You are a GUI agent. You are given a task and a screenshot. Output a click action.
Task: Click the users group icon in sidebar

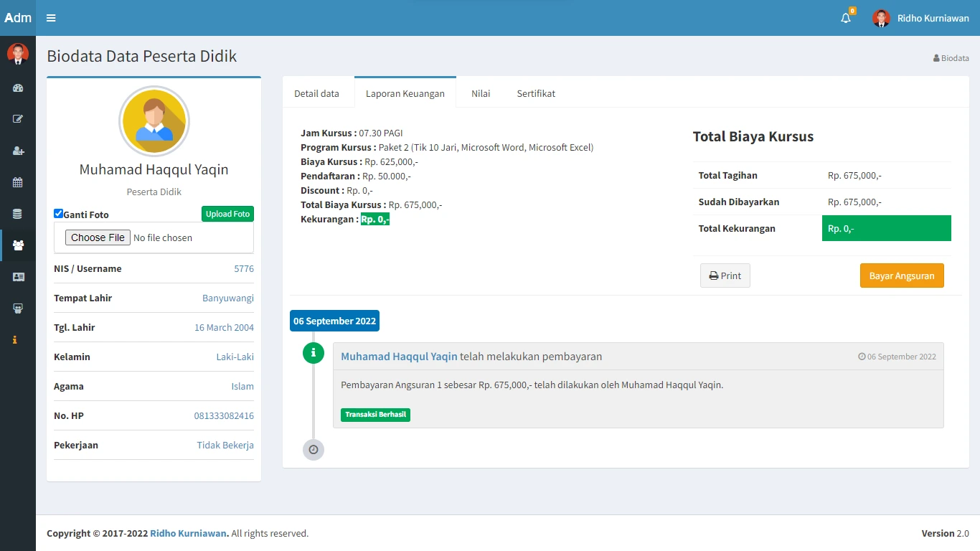(18, 245)
